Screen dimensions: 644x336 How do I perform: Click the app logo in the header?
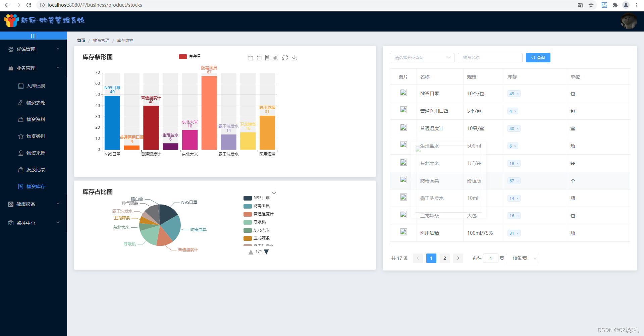[44, 20]
